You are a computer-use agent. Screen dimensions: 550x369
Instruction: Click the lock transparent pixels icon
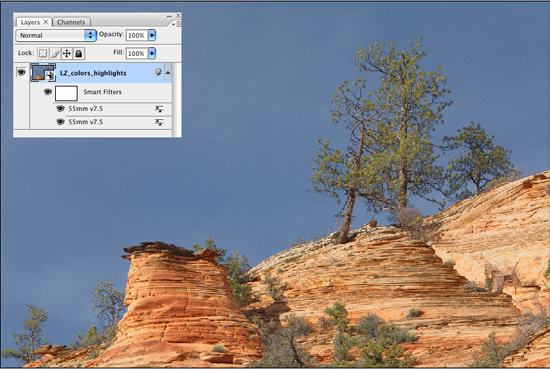(x=43, y=53)
